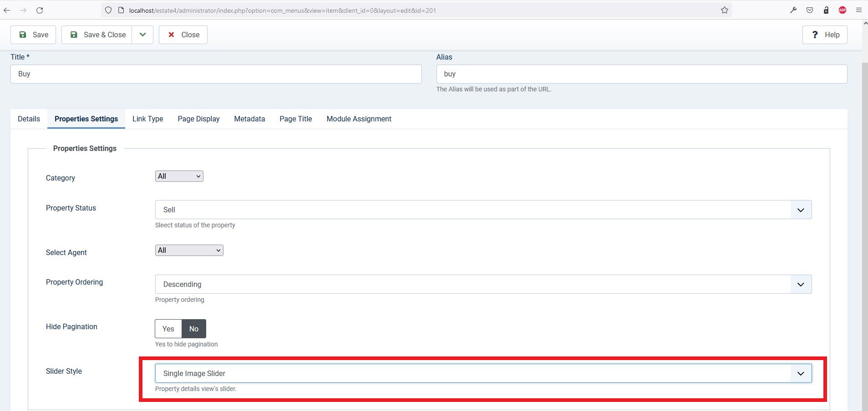This screenshot has height=411, width=868.
Task: Click the browser reload icon
Action: point(40,10)
